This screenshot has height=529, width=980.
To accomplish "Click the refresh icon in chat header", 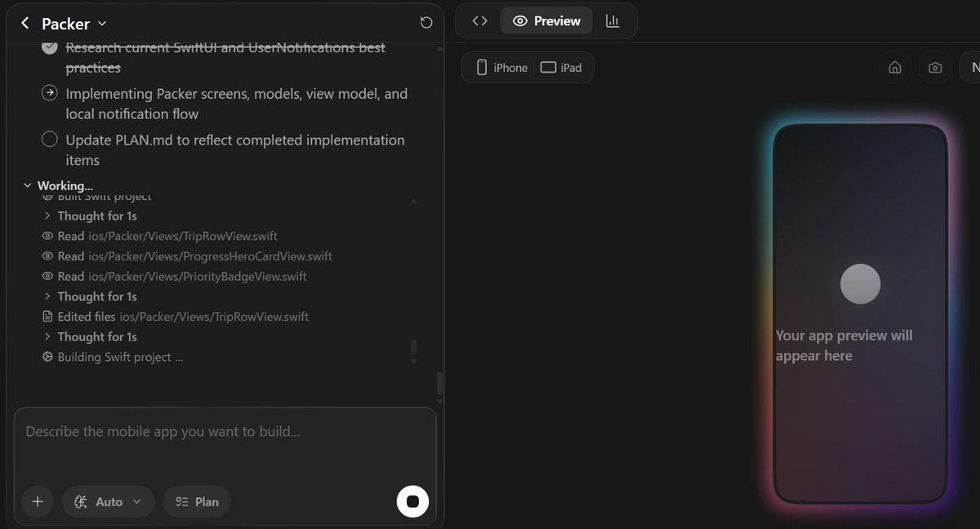I will coord(425,23).
